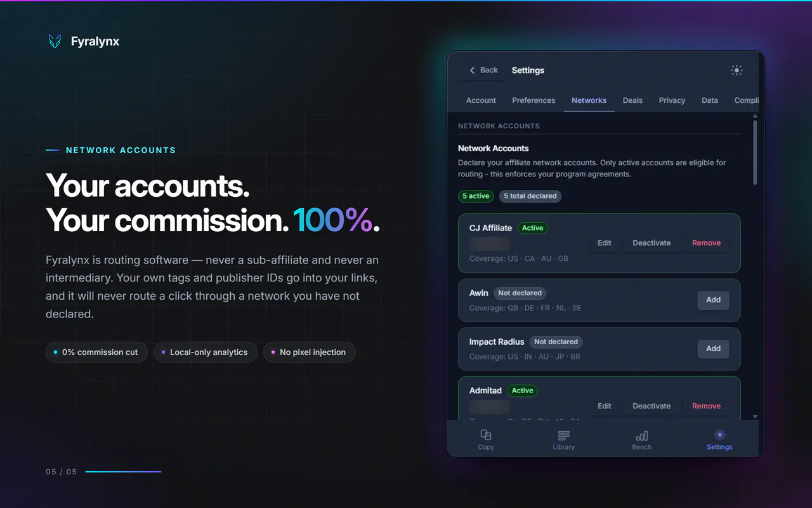Click the 'Coverage: GB · DE · FR · NL · SE' text
This screenshot has height=508, width=812.
pos(525,308)
